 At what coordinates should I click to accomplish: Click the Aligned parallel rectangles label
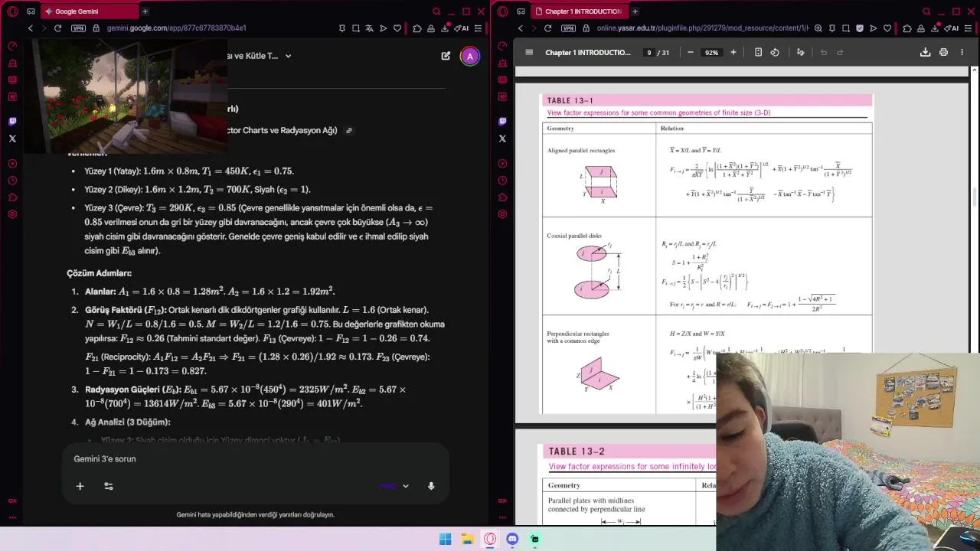pyautogui.click(x=581, y=151)
